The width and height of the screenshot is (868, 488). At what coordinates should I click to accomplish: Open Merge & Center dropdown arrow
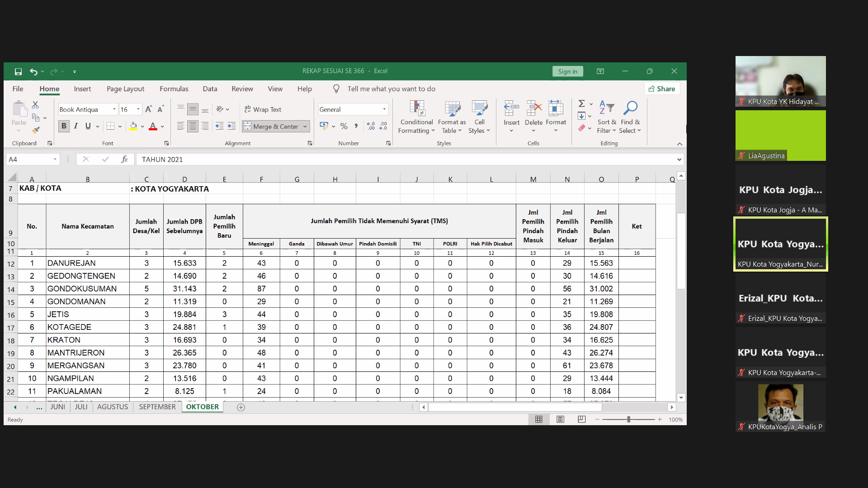pos(305,127)
